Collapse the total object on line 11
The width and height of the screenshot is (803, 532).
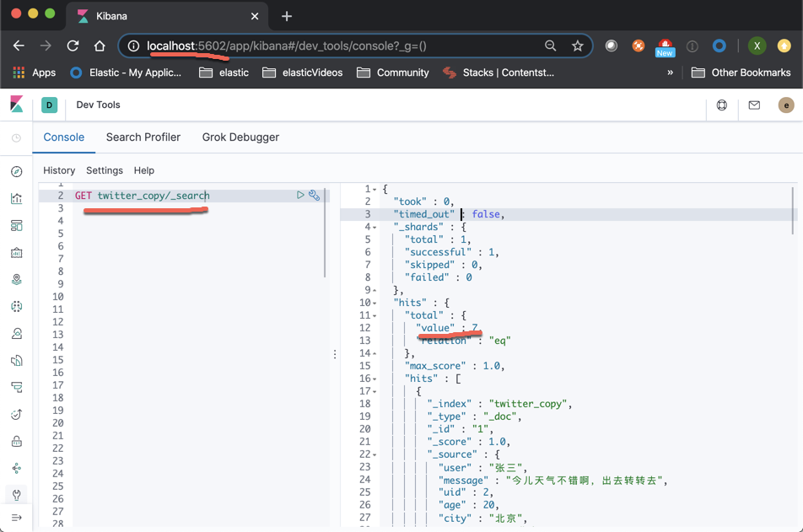pyautogui.click(x=375, y=316)
